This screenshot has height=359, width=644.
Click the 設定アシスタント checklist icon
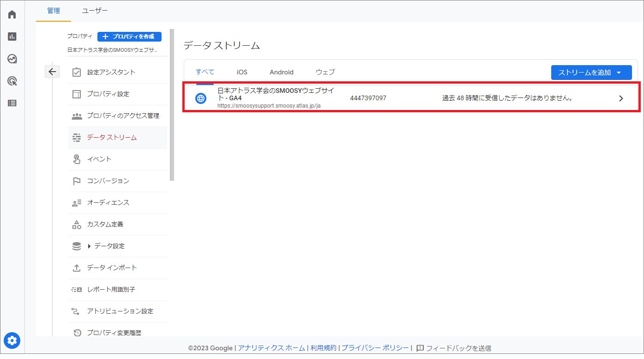pos(77,72)
